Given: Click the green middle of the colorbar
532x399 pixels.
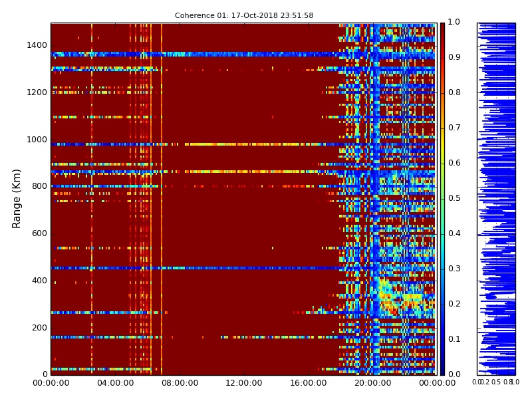Looking at the screenshot, I should (442, 199).
